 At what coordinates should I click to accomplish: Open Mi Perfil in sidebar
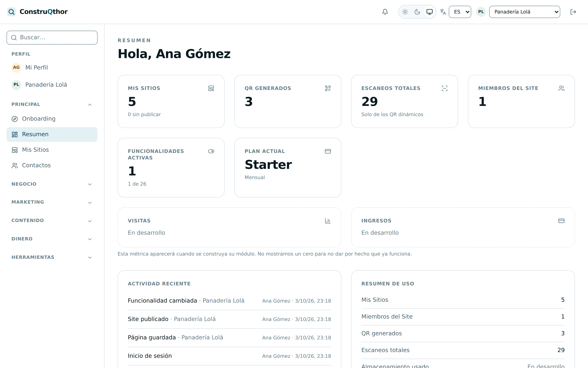click(x=52, y=67)
